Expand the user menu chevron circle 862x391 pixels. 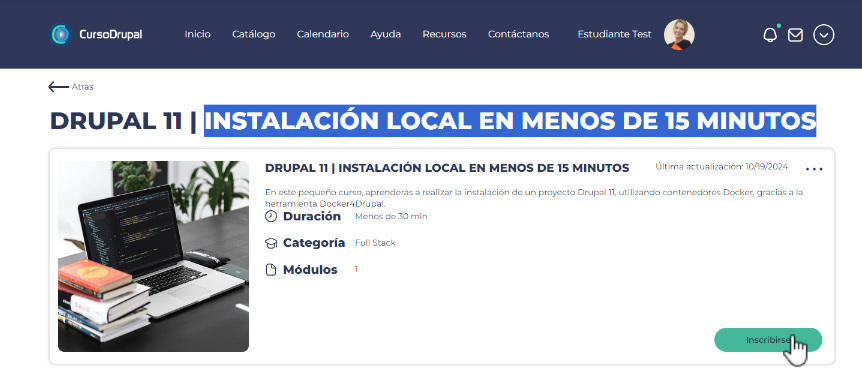824,35
